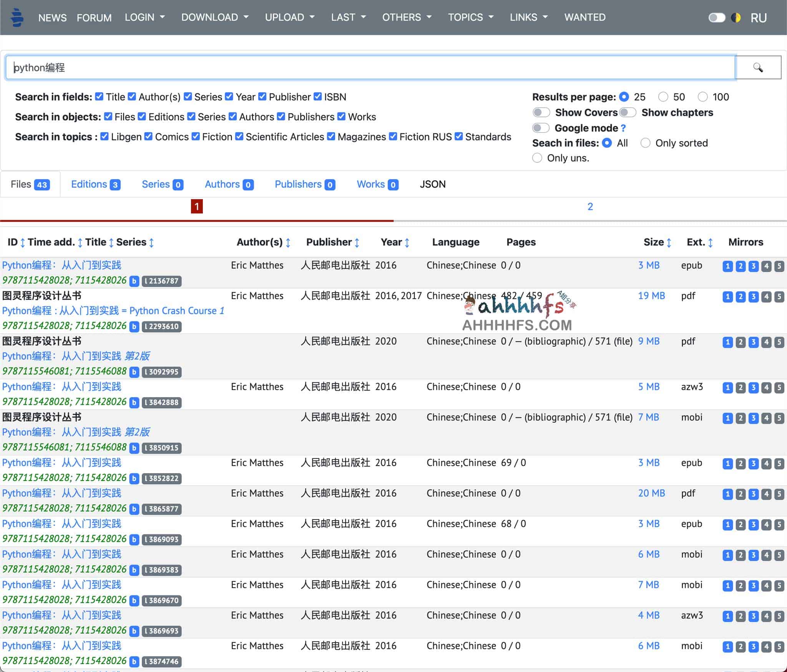Expand the LOGIN dropdown menu
This screenshot has width=787, height=672.
tap(143, 17)
